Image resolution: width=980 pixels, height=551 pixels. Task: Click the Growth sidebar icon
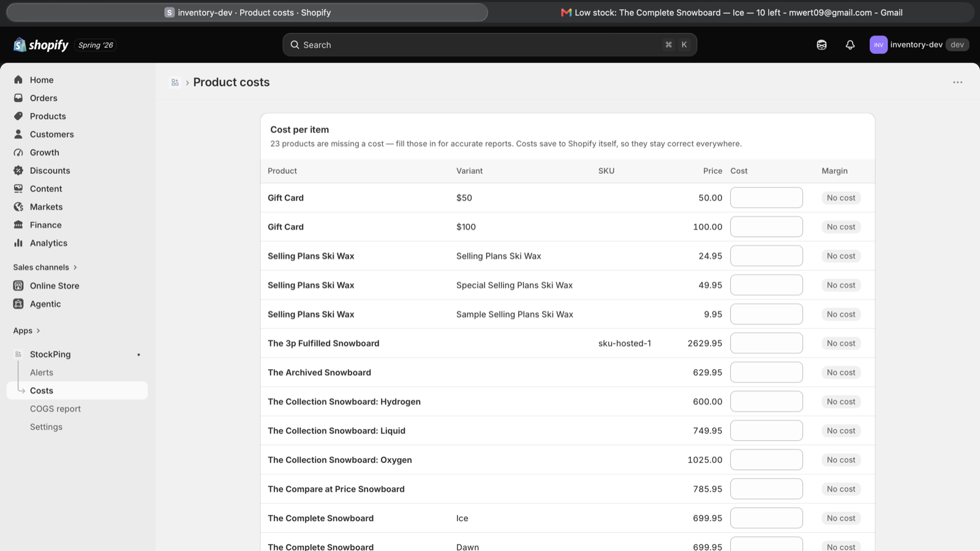pos(18,152)
